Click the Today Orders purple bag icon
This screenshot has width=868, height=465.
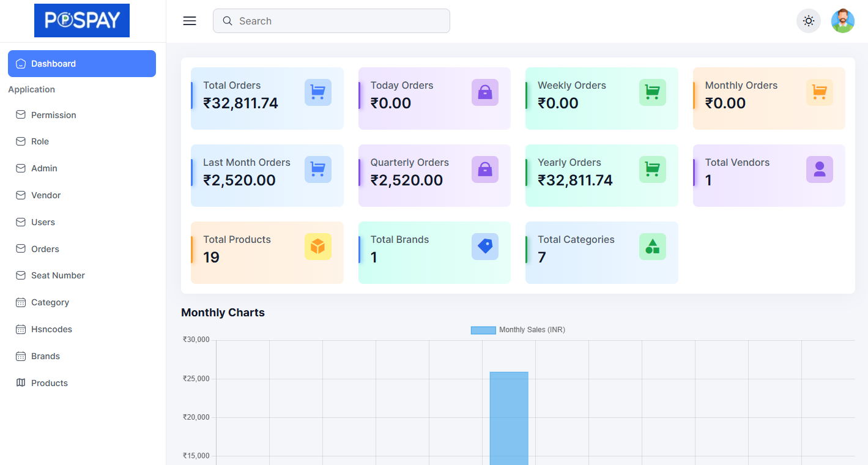click(x=484, y=92)
